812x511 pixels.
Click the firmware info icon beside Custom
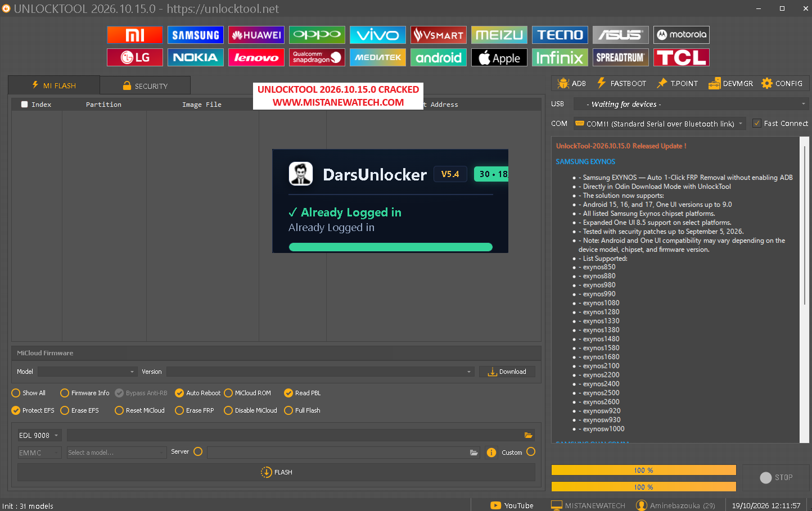click(491, 453)
